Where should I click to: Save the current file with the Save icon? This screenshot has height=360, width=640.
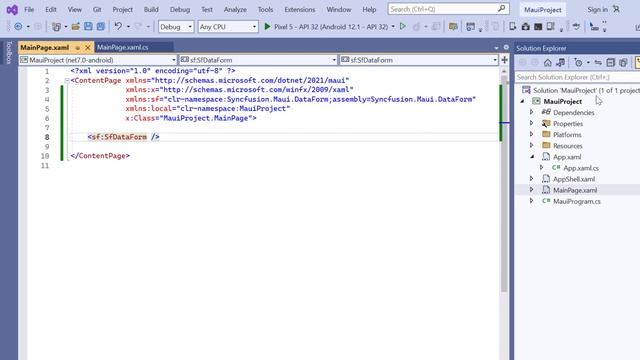88,27
